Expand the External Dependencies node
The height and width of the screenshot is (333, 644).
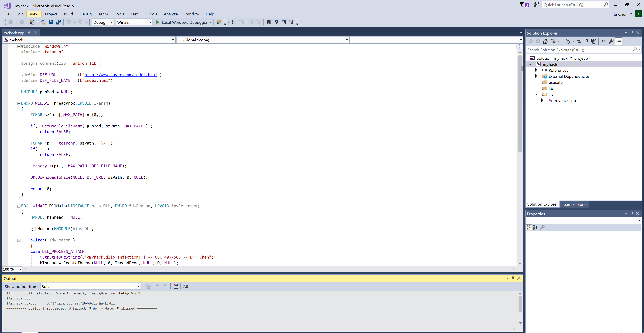pyautogui.click(x=536, y=76)
